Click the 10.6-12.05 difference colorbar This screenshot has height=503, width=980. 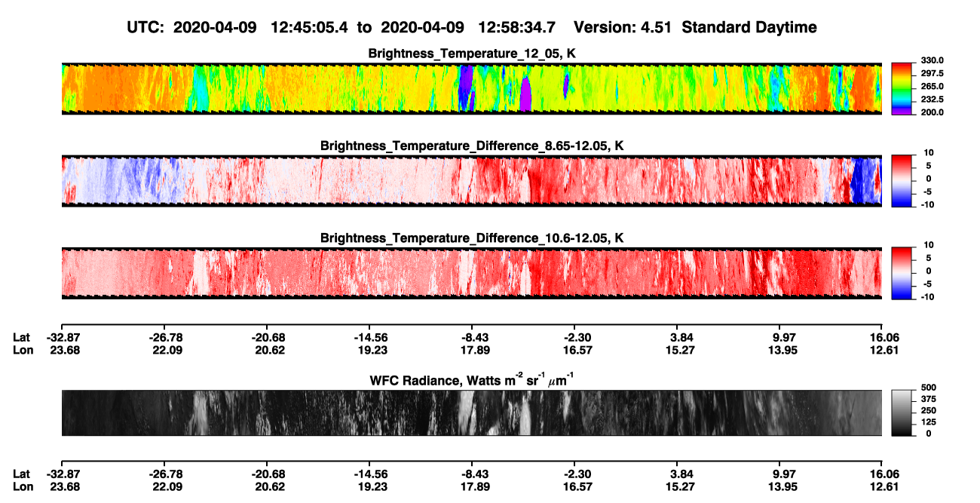(x=903, y=272)
